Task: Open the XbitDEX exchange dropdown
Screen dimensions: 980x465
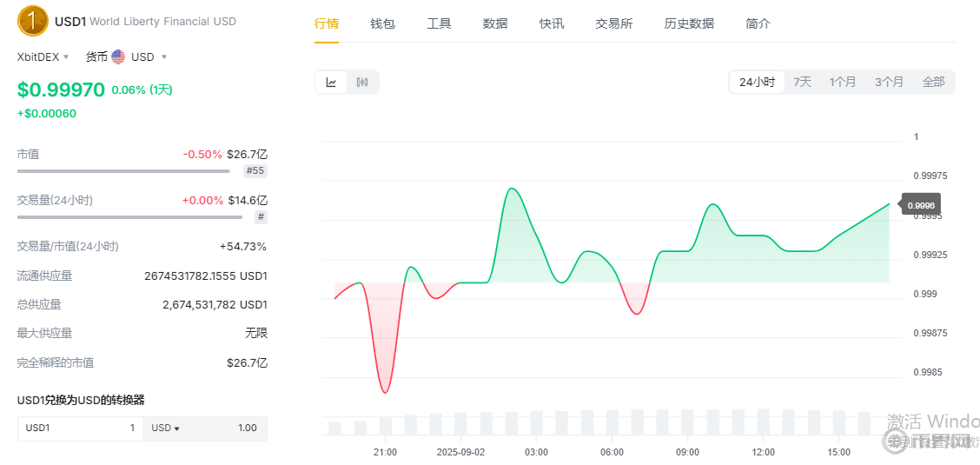Action: pos(43,57)
